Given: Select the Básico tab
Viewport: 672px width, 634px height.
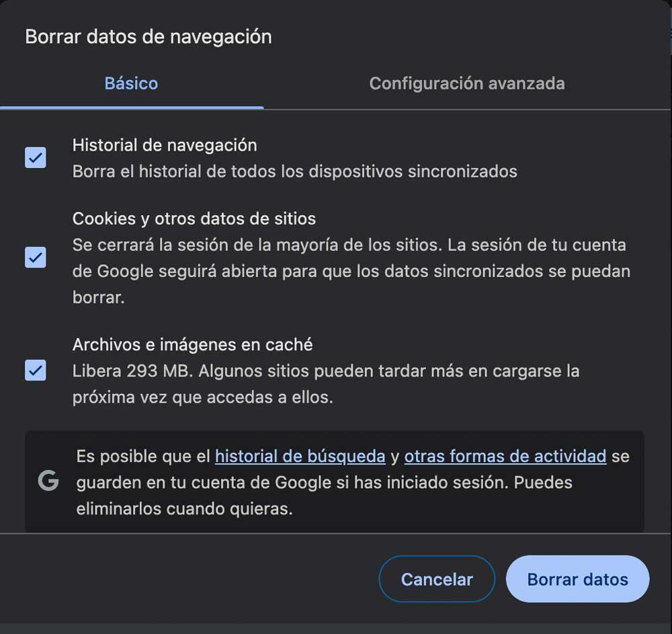Looking at the screenshot, I should click(131, 83).
